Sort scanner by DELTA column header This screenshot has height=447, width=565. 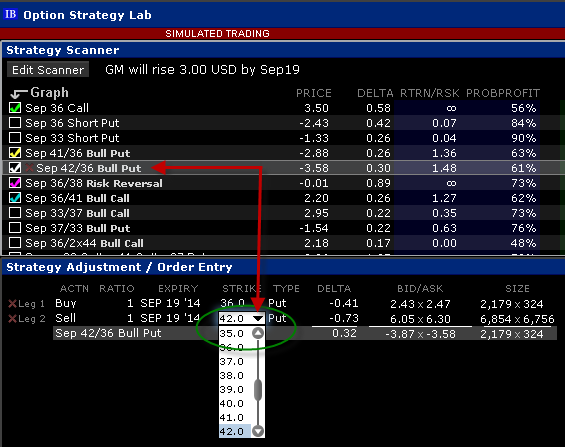click(x=375, y=93)
